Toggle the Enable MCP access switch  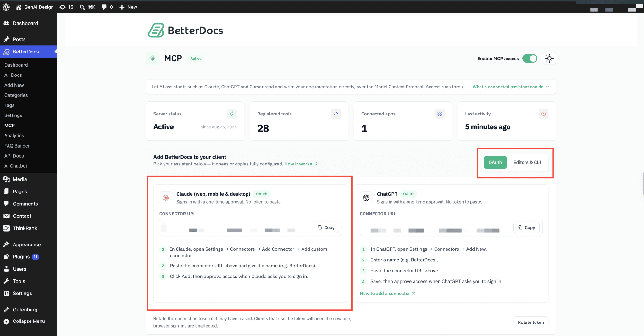click(530, 59)
